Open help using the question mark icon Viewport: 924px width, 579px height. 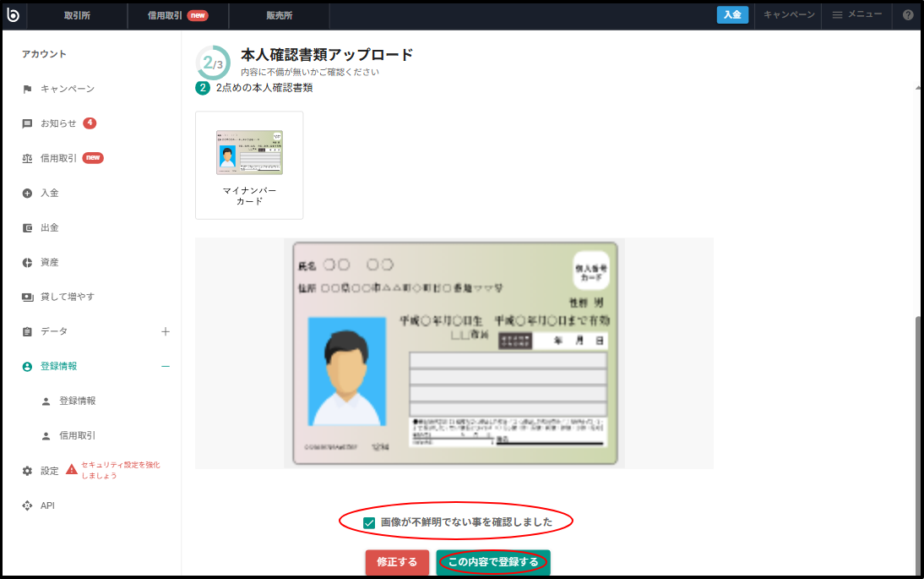coord(907,14)
